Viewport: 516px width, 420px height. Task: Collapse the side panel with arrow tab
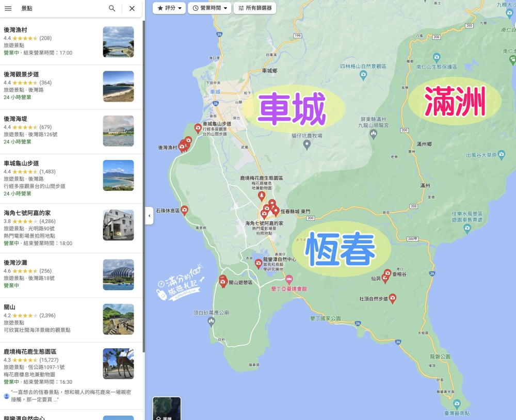(149, 215)
